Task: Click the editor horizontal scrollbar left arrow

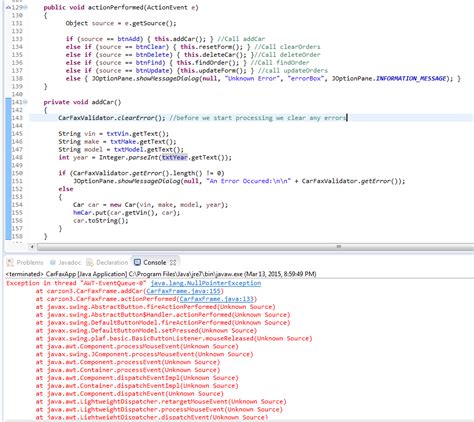Action: click(x=32, y=247)
